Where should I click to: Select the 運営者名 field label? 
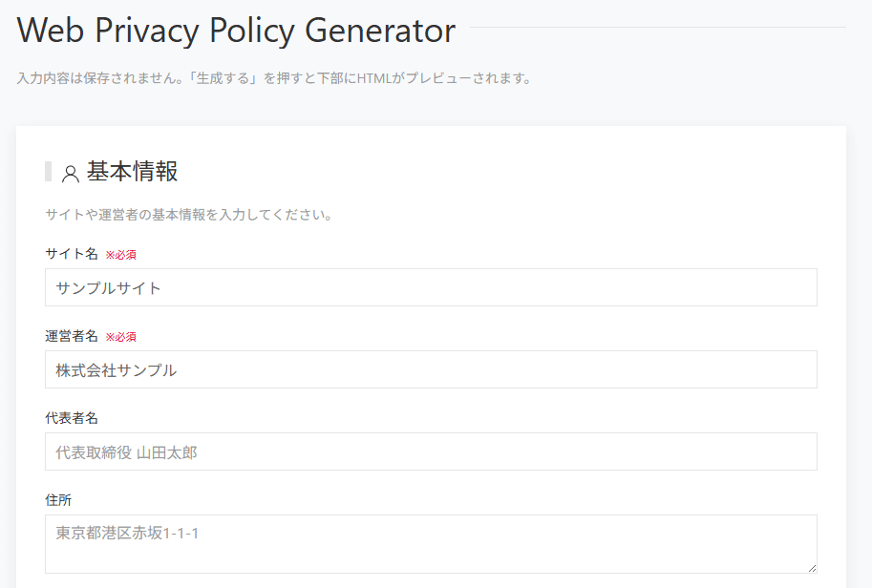tap(72, 335)
